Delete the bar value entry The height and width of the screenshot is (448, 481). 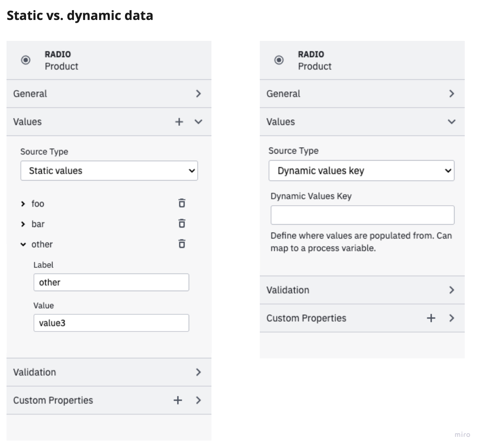point(182,224)
